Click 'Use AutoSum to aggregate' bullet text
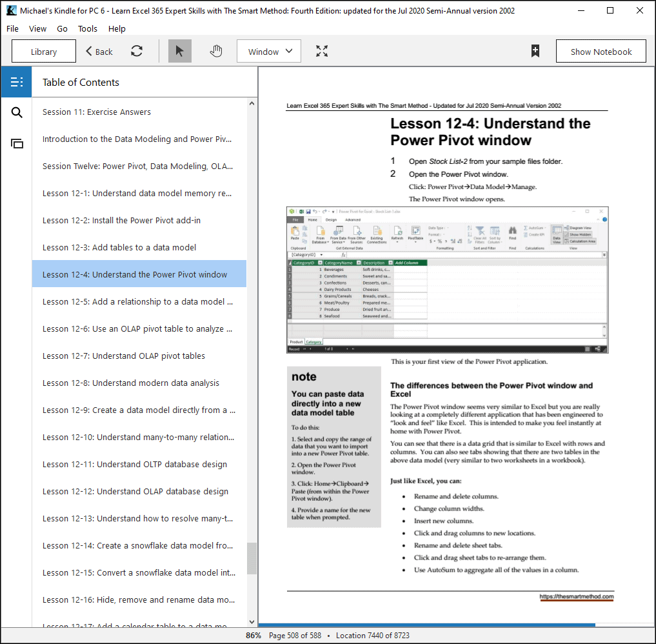 496,570
